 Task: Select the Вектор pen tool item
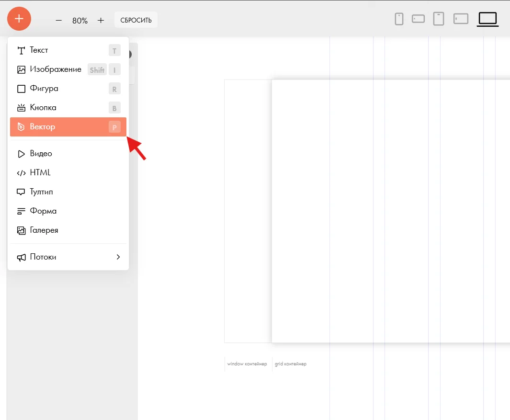pyautogui.click(x=68, y=127)
